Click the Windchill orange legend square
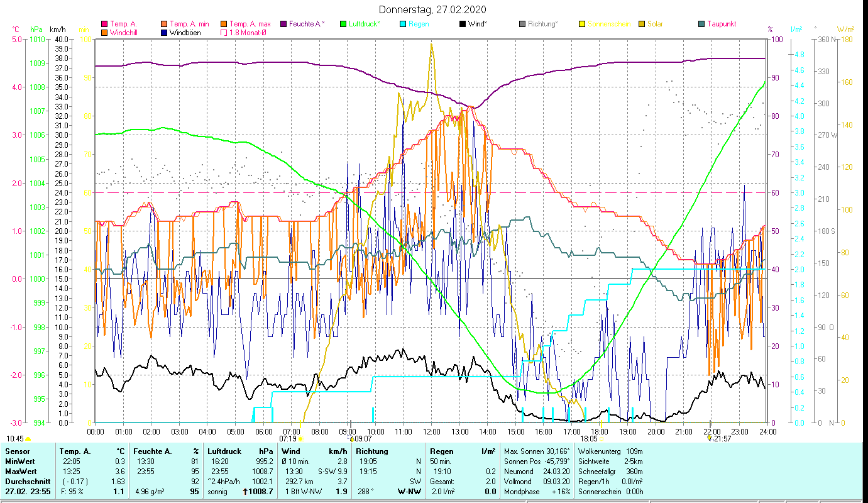Image resolution: width=868 pixels, height=503 pixels. coord(104,33)
